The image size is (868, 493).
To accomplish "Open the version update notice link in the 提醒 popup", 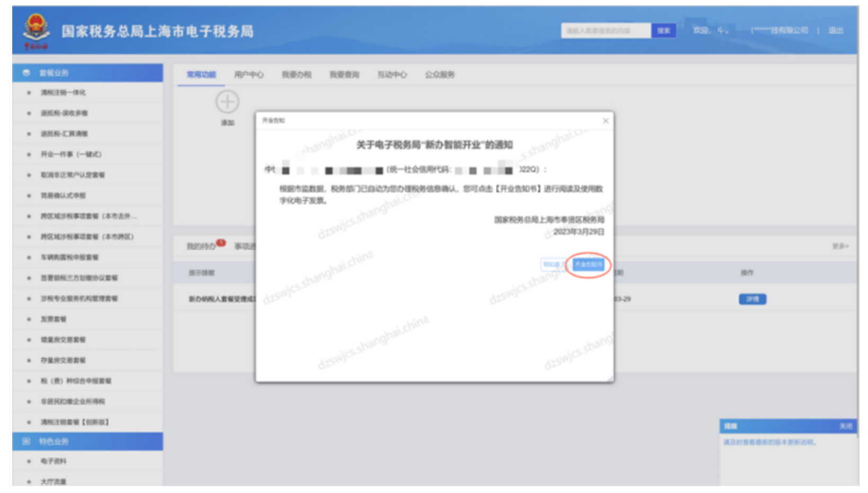I will (769, 442).
